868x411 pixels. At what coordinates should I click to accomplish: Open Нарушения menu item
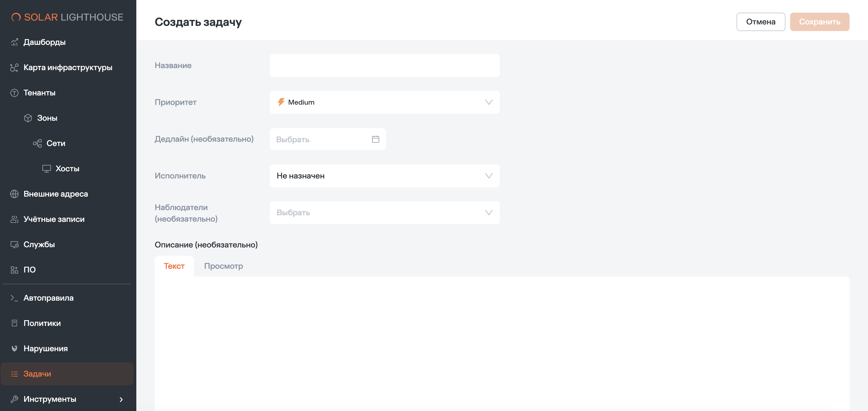pos(67,348)
